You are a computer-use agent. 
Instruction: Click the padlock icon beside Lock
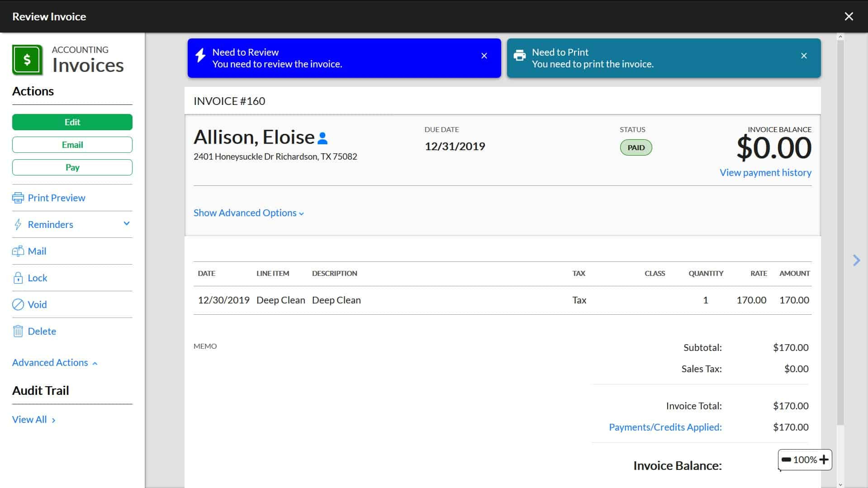coord(18,278)
